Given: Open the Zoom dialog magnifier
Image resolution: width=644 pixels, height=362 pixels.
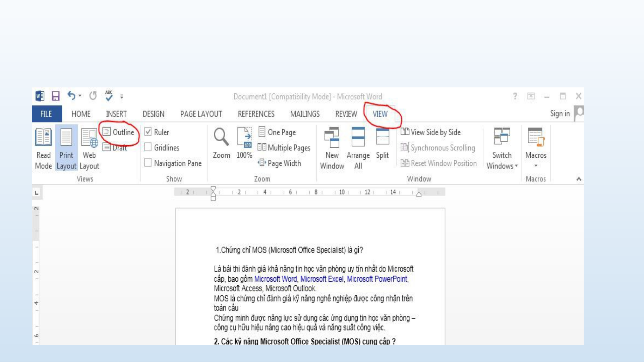Looking at the screenshot, I should pos(221,143).
